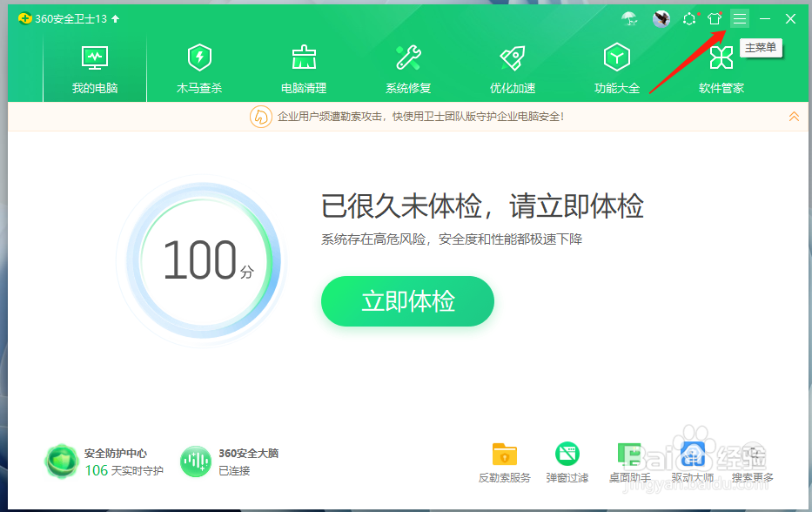
Task: Click the 360 logo in the title bar
Action: (24, 18)
